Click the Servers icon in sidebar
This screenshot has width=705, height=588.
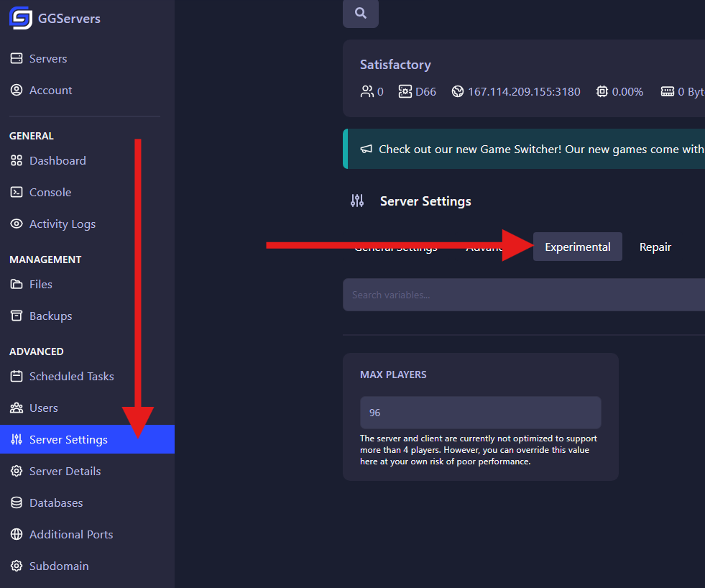point(17,59)
